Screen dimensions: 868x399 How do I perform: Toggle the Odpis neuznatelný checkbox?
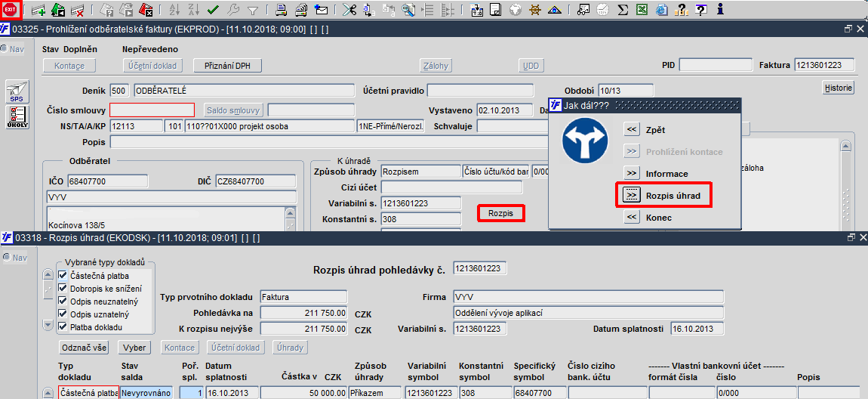pos(63,302)
